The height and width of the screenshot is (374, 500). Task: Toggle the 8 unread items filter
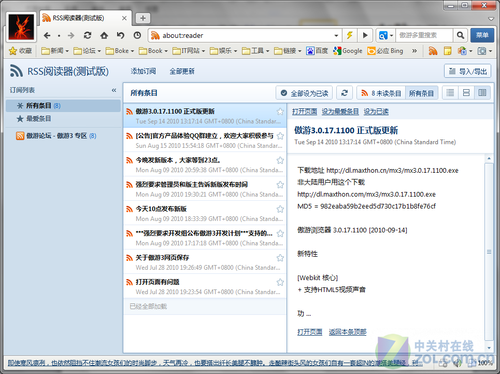pos(381,93)
